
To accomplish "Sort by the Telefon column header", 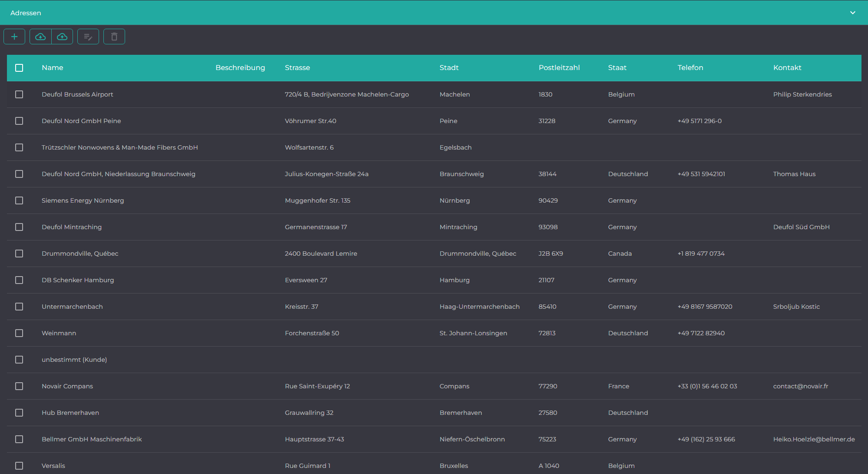I will tap(690, 68).
